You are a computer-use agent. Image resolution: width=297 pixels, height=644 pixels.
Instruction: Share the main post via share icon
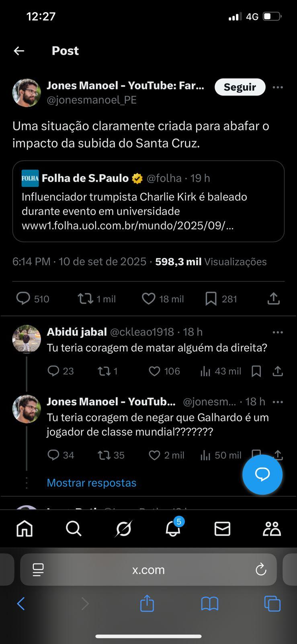click(273, 299)
